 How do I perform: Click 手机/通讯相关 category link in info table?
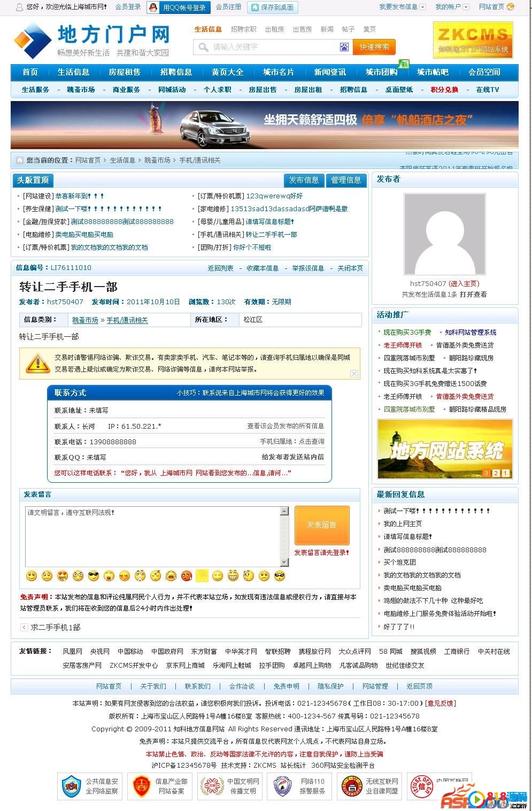127,320
